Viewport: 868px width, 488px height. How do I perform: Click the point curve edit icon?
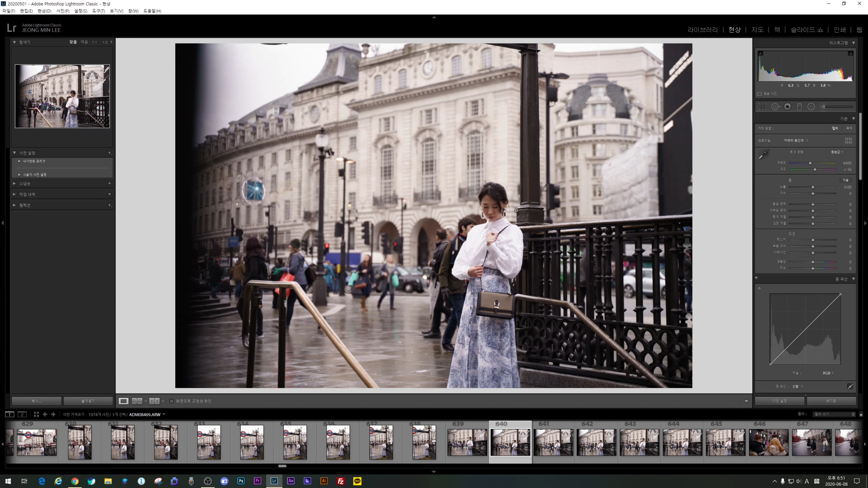(850, 386)
